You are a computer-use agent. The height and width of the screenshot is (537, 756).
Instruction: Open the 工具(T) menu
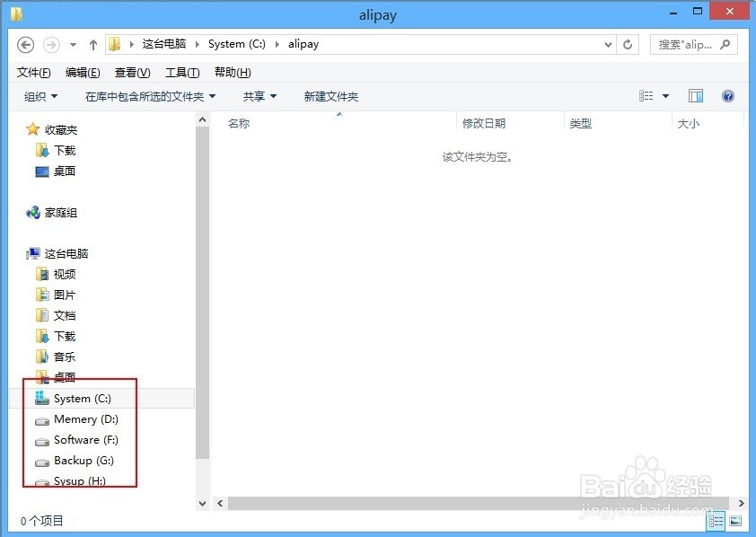coord(182,73)
